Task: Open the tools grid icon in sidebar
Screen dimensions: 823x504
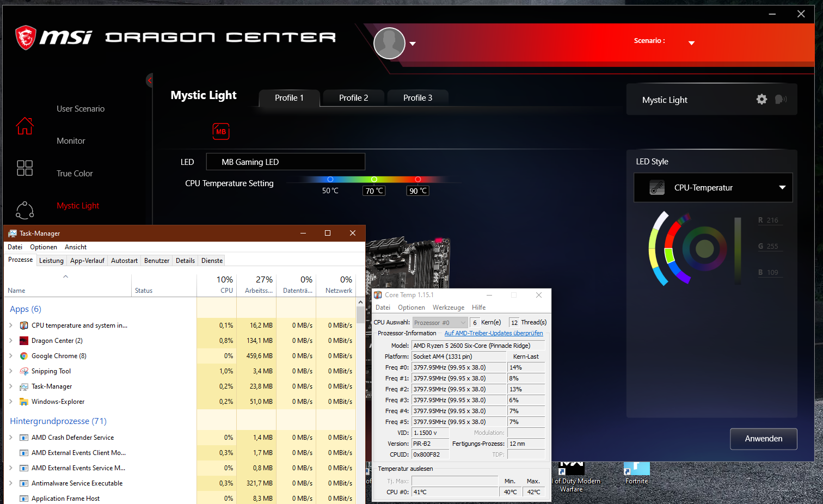Action: [24, 168]
